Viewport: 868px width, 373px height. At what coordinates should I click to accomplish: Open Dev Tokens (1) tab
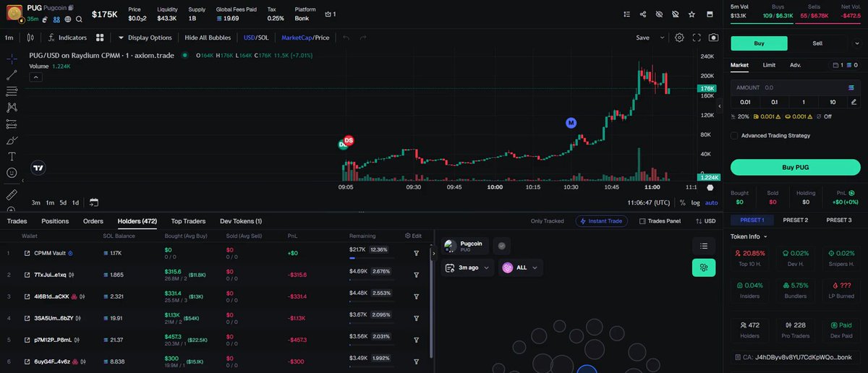click(x=241, y=221)
